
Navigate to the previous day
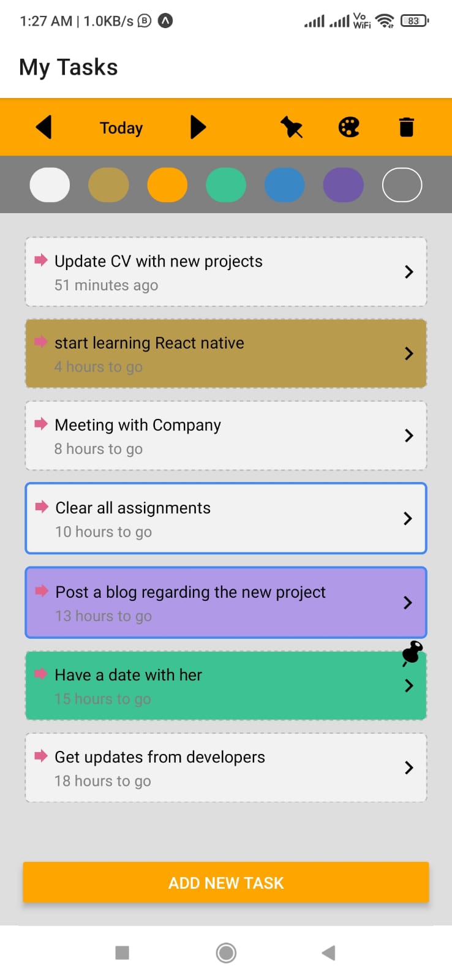pos(43,127)
